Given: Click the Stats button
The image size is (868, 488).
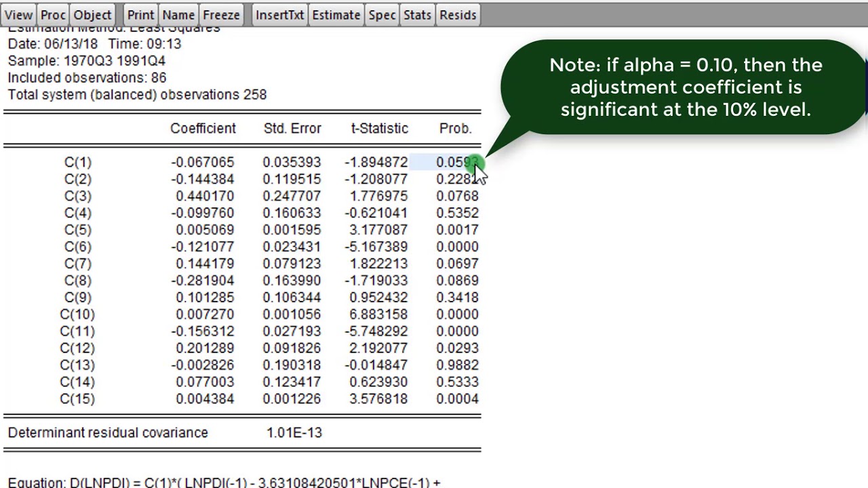Looking at the screenshot, I should coord(417,15).
